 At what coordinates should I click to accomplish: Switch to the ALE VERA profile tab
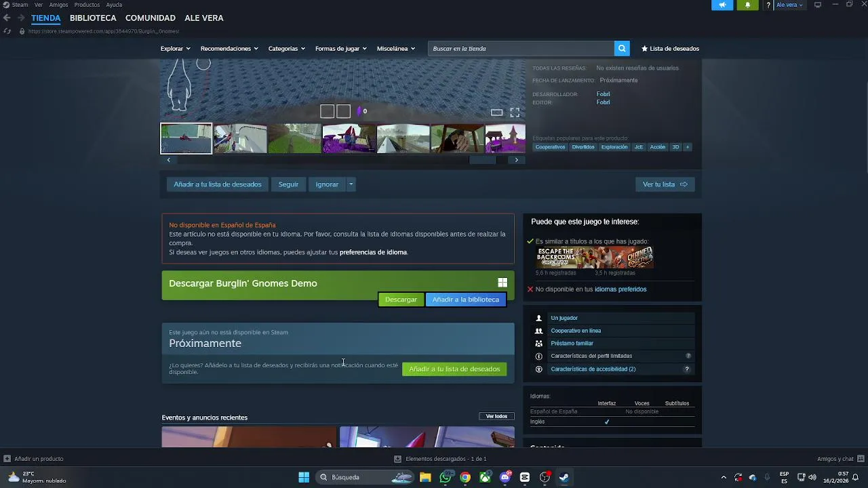[204, 18]
